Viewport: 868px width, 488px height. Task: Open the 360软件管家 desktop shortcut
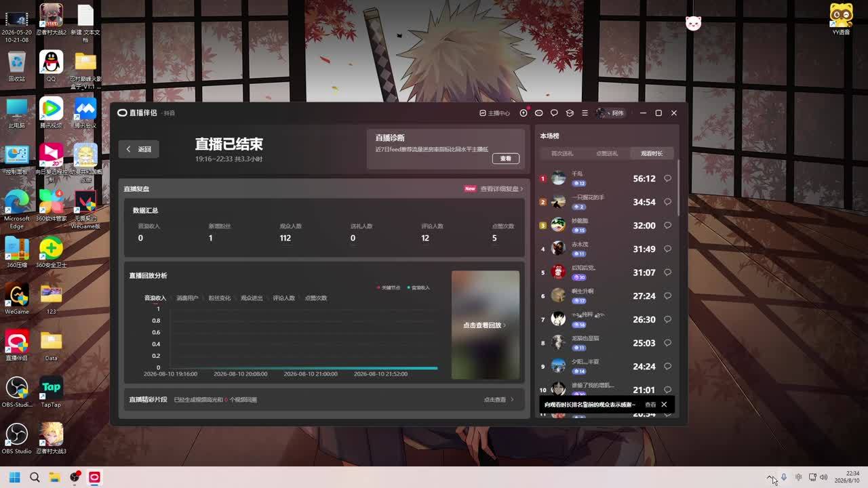pos(51,205)
